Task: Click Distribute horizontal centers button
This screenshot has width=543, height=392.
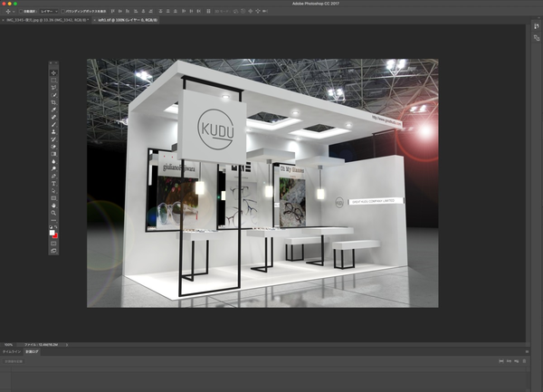Action: (191, 11)
